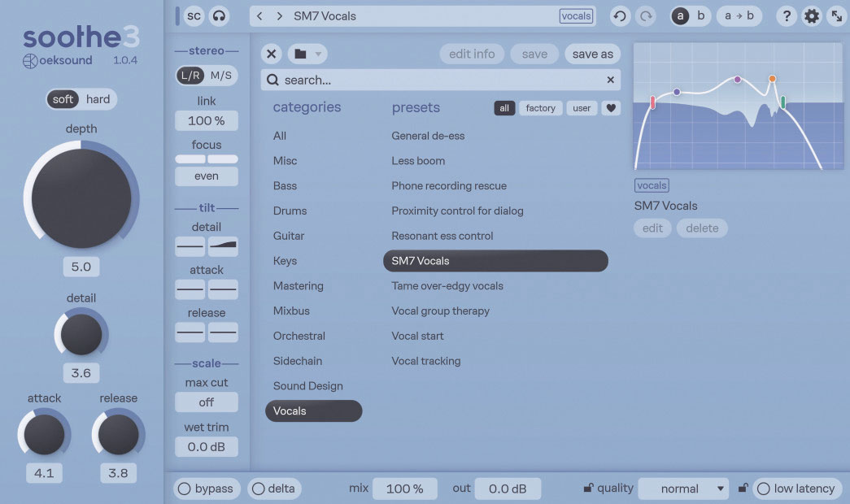Open the help question mark
Image resolution: width=850 pixels, height=504 pixels.
(x=787, y=16)
